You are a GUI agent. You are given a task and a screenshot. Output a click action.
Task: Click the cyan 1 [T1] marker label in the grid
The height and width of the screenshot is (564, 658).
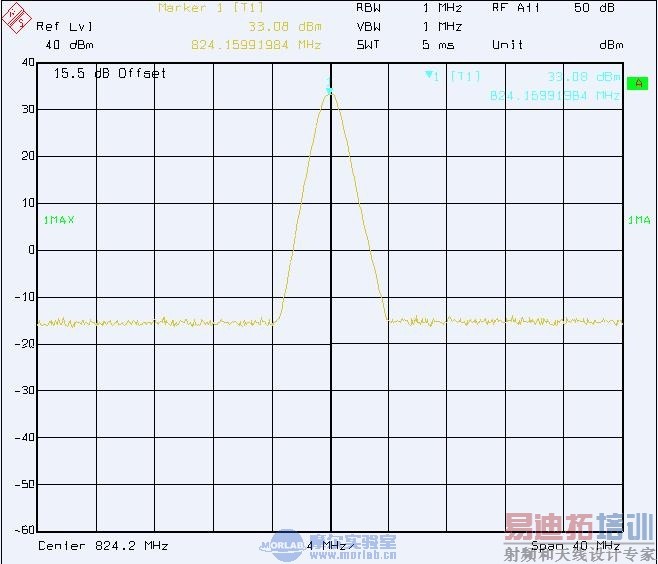(x=452, y=76)
